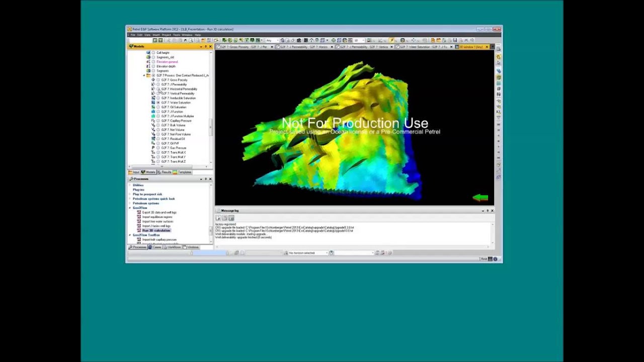Image resolution: width=644 pixels, height=362 pixels.
Task: Select the G2F 7: Capillary Pressure radio button
Action: (158, 121)
